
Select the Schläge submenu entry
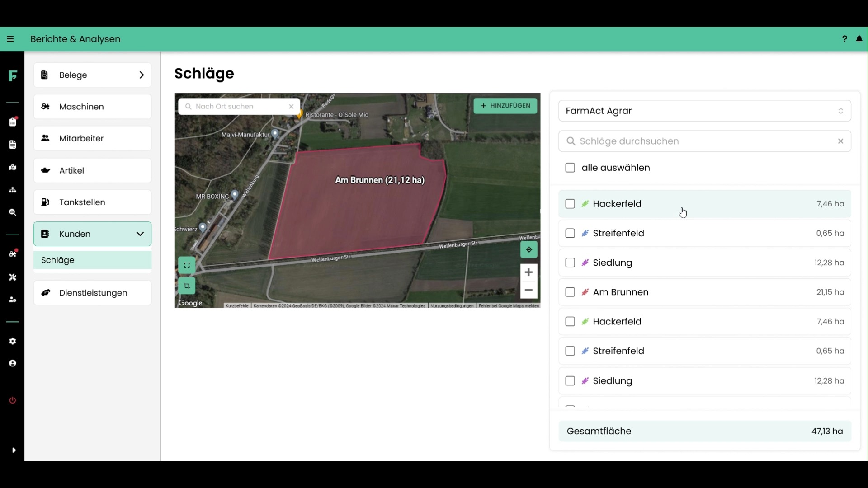tap(92, 260)
